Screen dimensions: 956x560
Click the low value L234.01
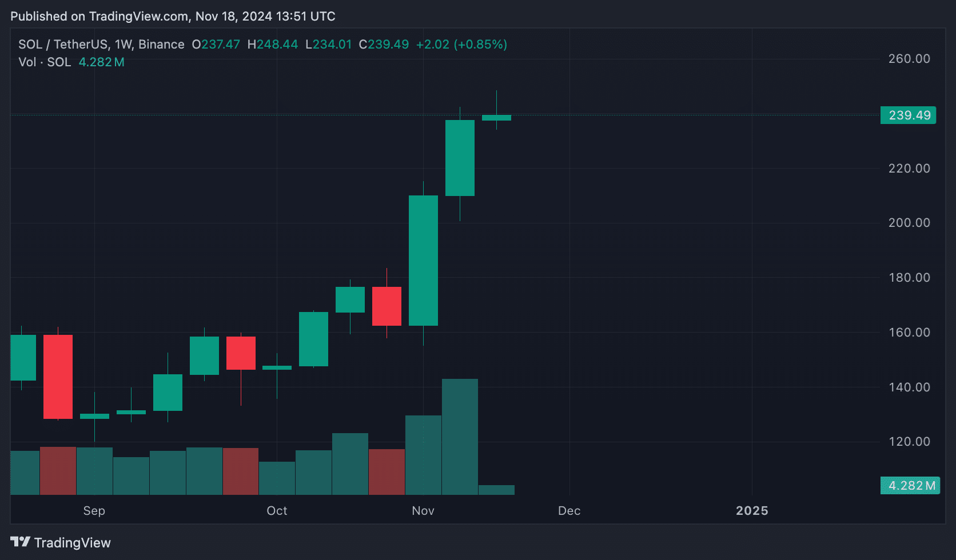(x=328, y=45)
